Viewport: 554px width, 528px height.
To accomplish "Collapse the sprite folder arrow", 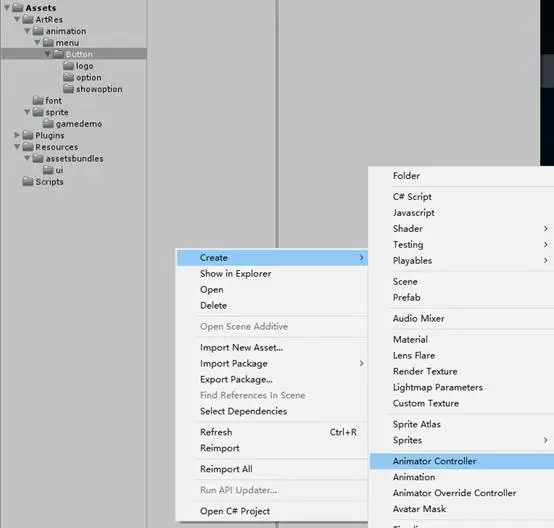I will point(27,112).
